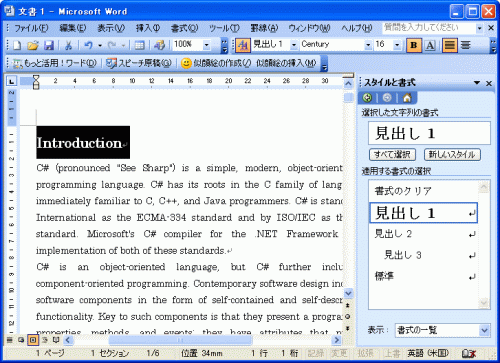This screenshot has height=363, width=500.
Task: Go back in the task pane
Action: tap(367, 98)
